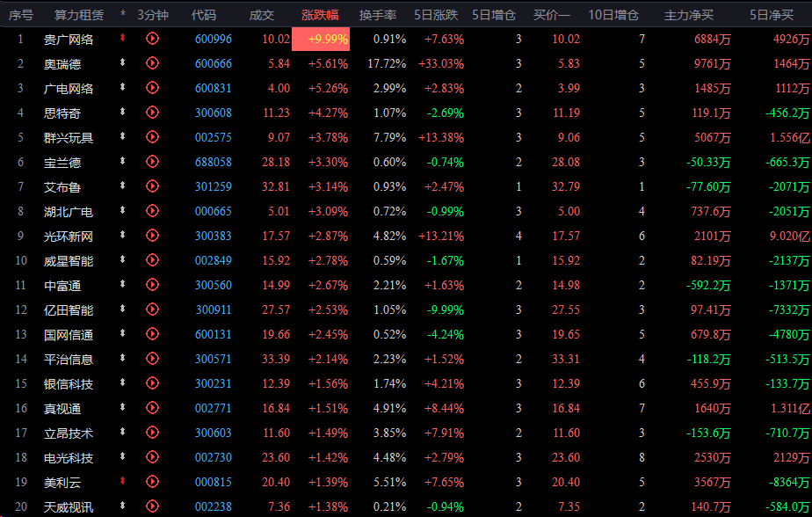This screenshot has height=517, width=812.
Task: Click the 3分钟 play icon for 贵广网络
Action: pyautogui.click(x=152, y=39)
